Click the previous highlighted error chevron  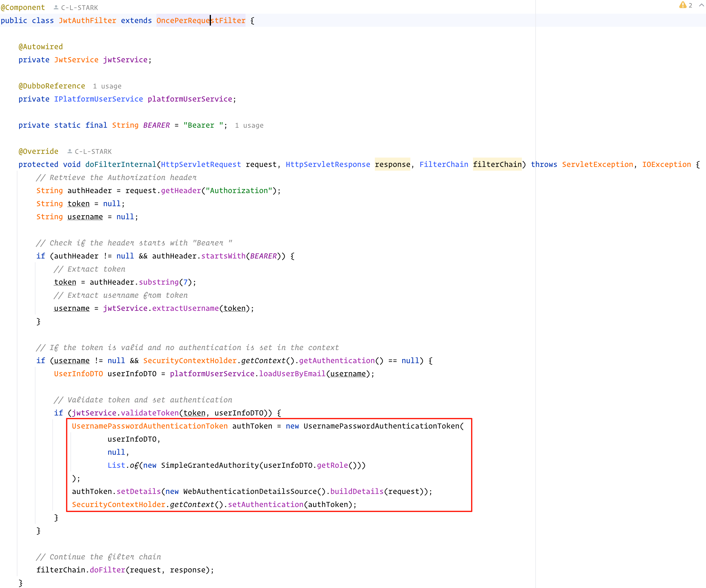click(701, 5)
